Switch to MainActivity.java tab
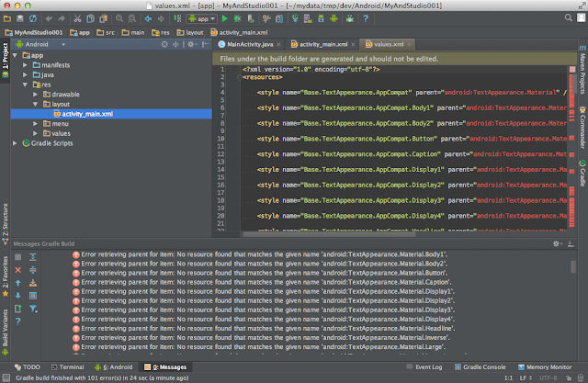The image size is (588, 383). coord(249,44)
